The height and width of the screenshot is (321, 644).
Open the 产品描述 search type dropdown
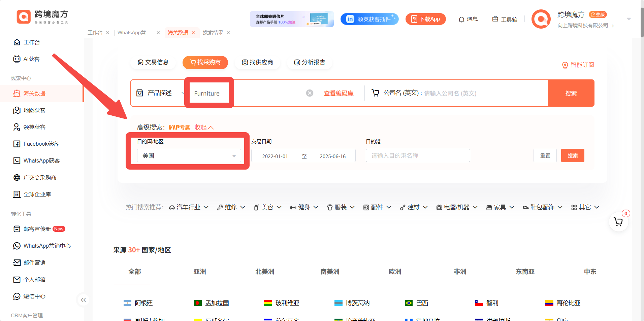pos(160,93)
